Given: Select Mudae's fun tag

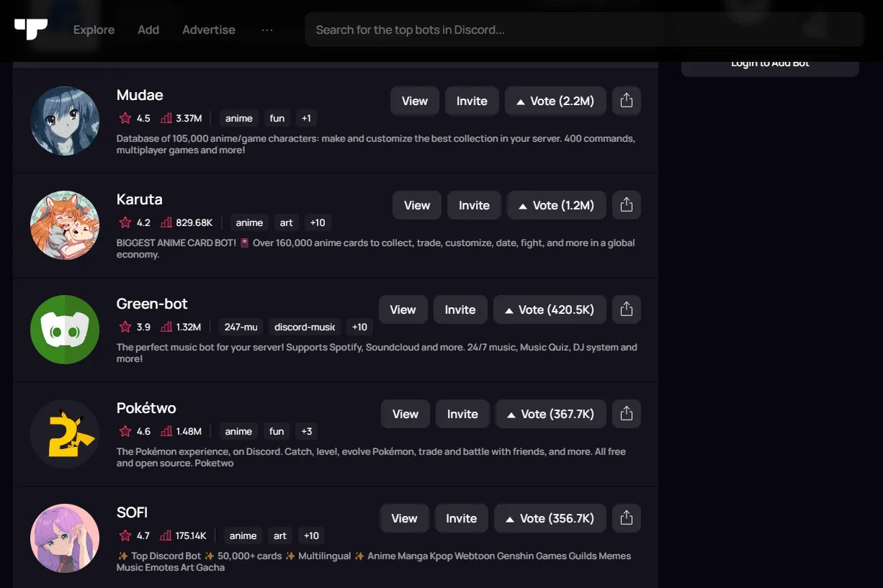Looking at the screenshot, I should (x=277, y=118).
